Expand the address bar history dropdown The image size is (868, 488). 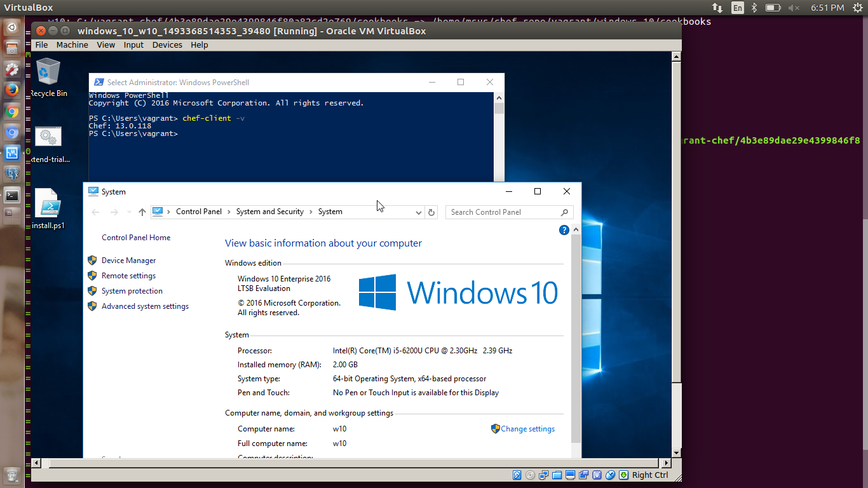418,212
